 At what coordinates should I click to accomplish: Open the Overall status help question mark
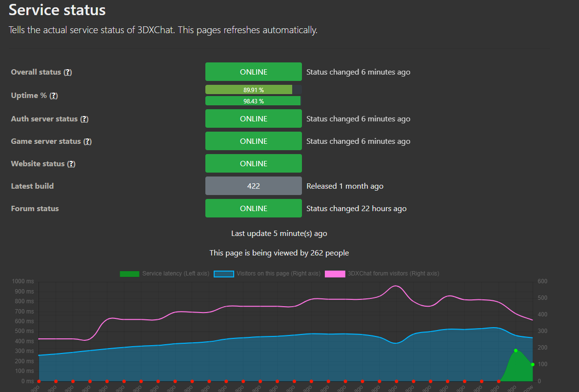[x=68, y=72]
